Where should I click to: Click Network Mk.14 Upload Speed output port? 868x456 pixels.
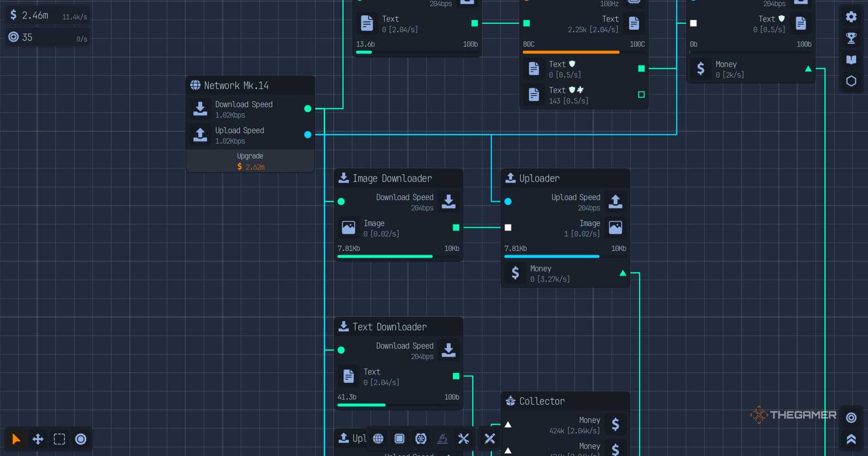point(308,135)
